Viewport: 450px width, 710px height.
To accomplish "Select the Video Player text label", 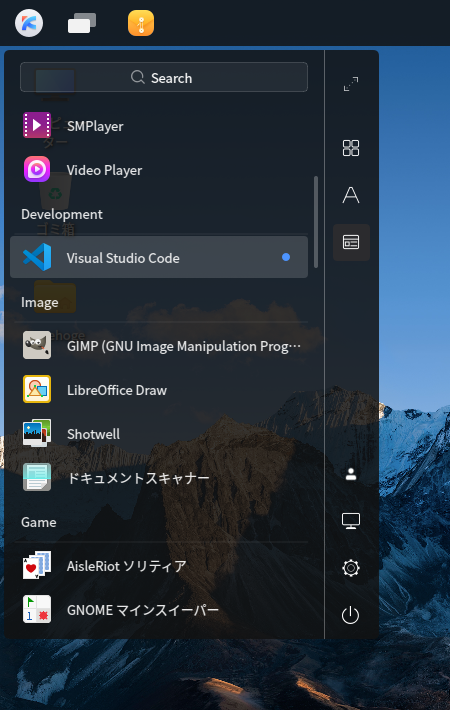I will click(x=105, y=170).
